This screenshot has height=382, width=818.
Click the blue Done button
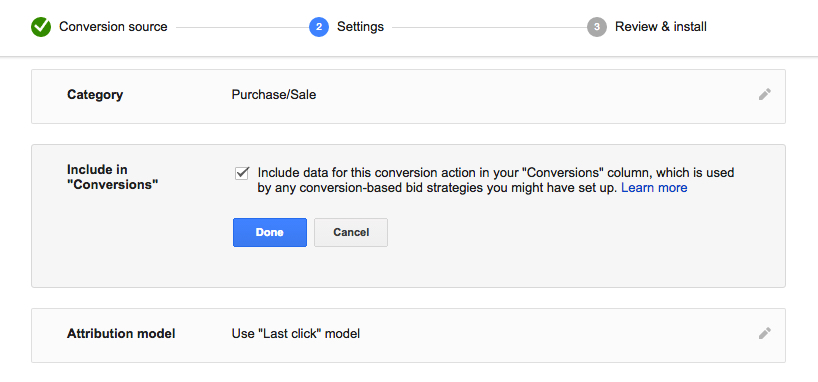270,232
